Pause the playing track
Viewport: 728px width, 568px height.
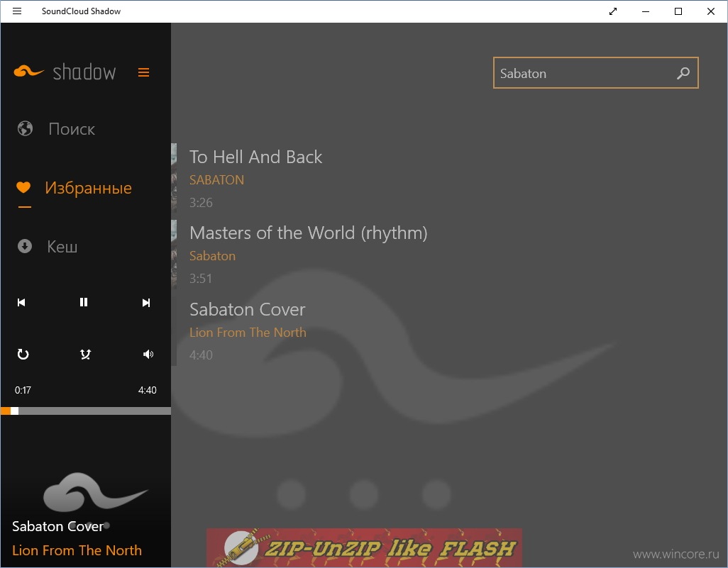pyautogui.click(x=84, y=303)
